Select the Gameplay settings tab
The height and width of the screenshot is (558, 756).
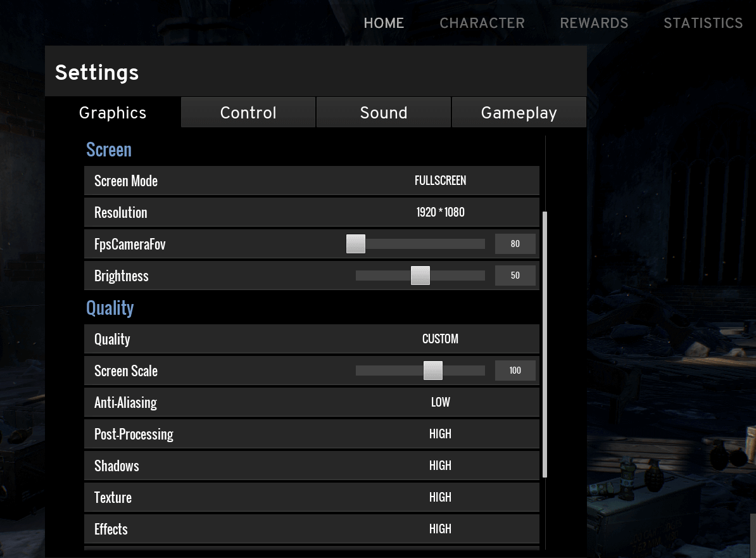point(519,113)
